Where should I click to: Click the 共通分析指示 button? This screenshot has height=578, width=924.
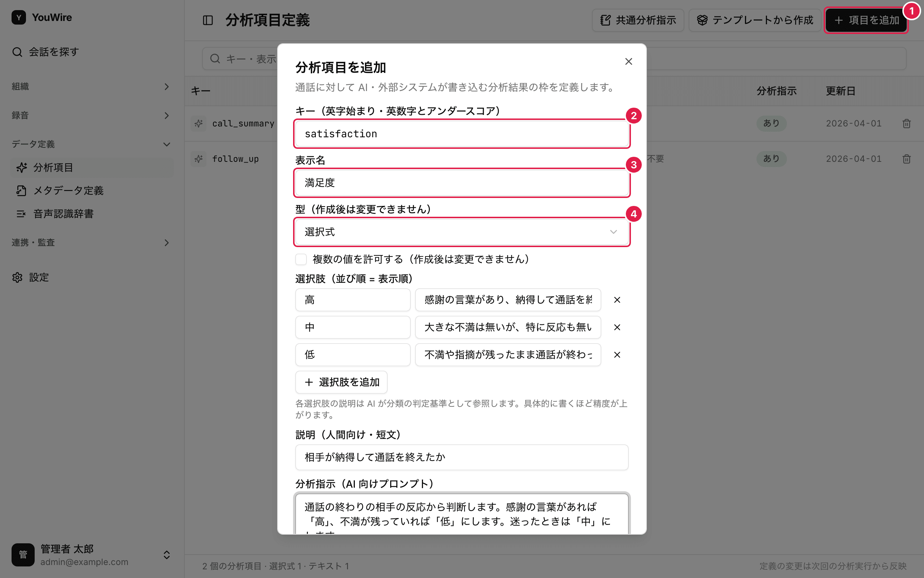tap(638, 20)
